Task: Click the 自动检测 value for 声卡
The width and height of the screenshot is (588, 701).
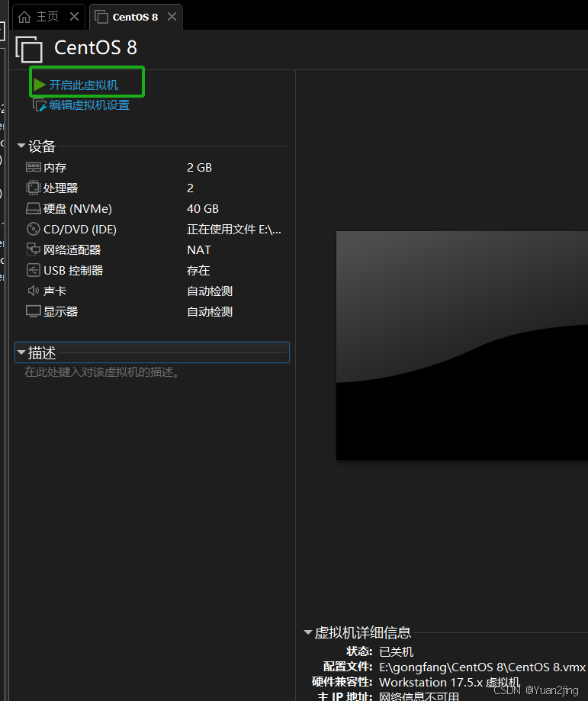Action: 210,291
